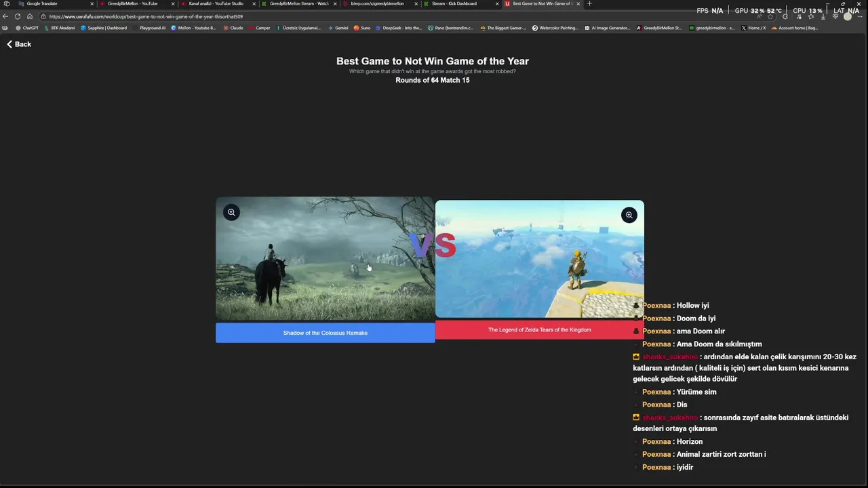The image size is (868, 488).
Task: Switch to GreedyBirMellon Stream - Watch tab
Action: 298,3
